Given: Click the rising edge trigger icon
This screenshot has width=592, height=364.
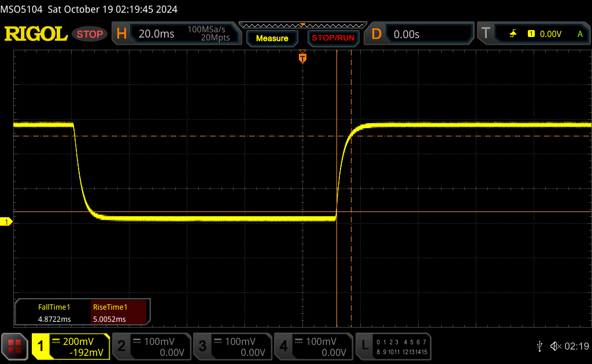Looking at the screenshot, I should (x=513, y=34).
